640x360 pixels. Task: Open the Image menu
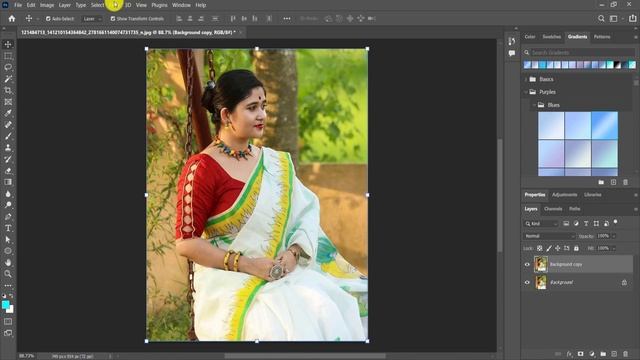(x=47, y=5)
